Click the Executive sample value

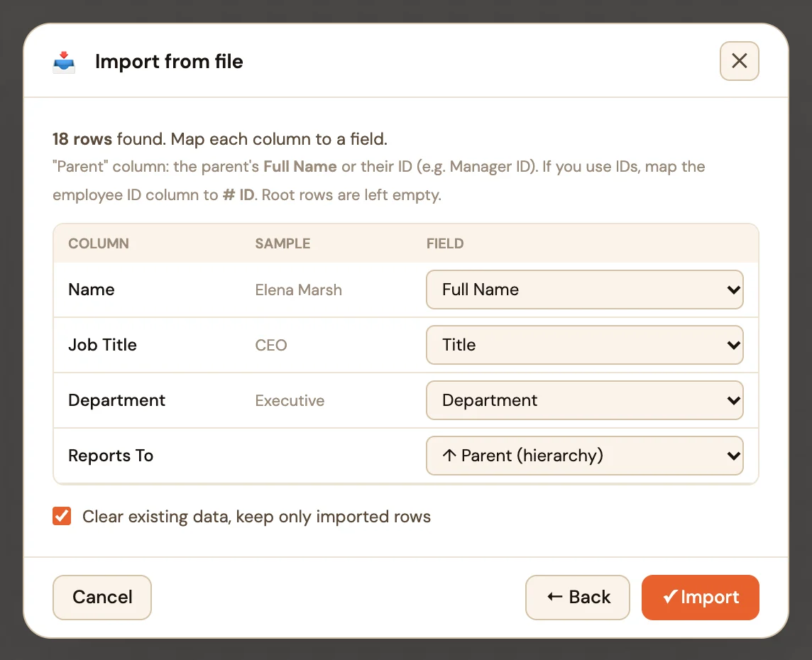pos(290,401)
